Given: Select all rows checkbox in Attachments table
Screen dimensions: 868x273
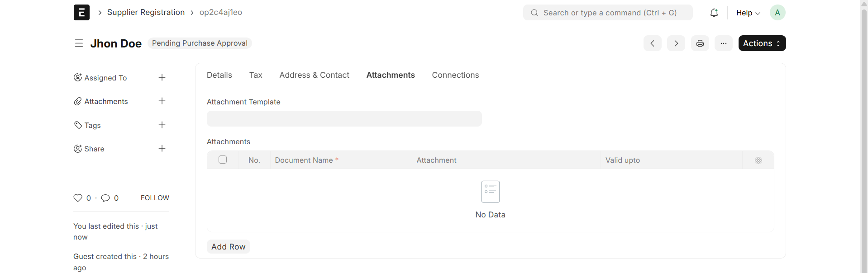Looking at the screenshot, I should (223, 160).
